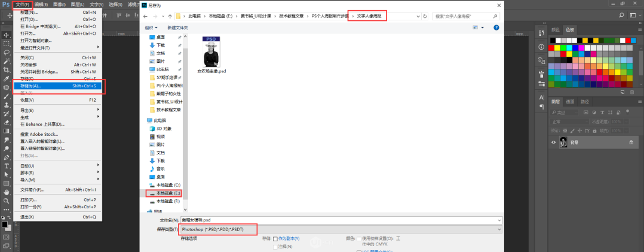Hide the 背景 layer via eye icon
Viewport: 644px width, 252px height.
click(x=553, y=142)
